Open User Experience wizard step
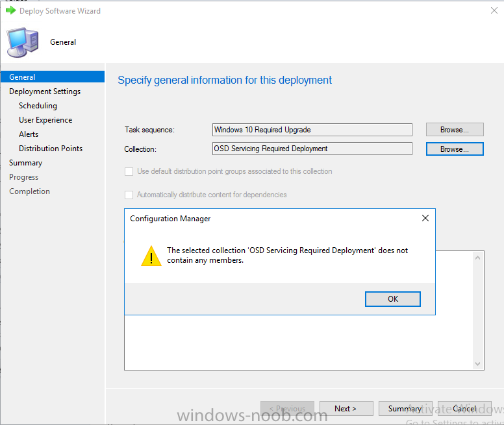504x425 pixels. pos(45,120)
